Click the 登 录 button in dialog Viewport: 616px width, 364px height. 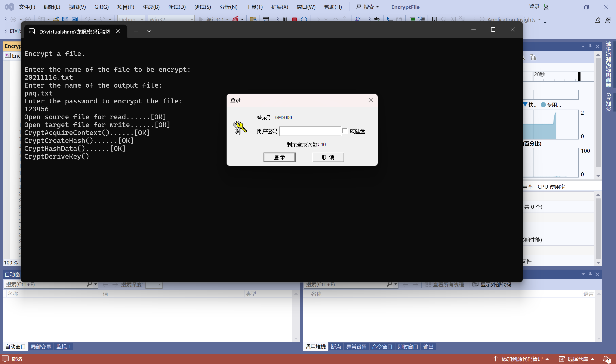pyautogui.click(x=279, y=157)
